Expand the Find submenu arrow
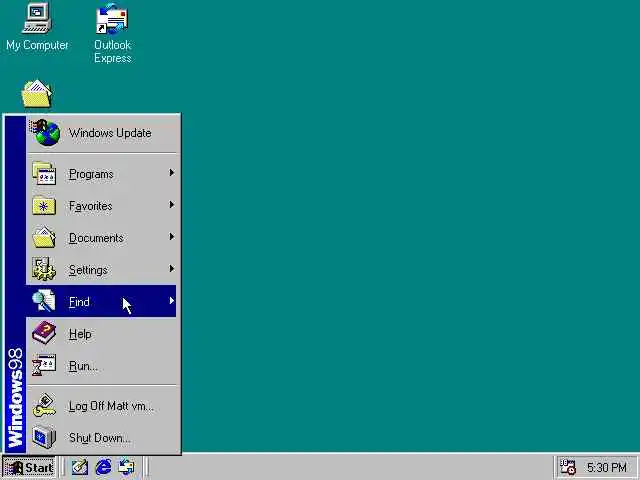This screenshot has height=480, width=640. click(x=172, y=301)
